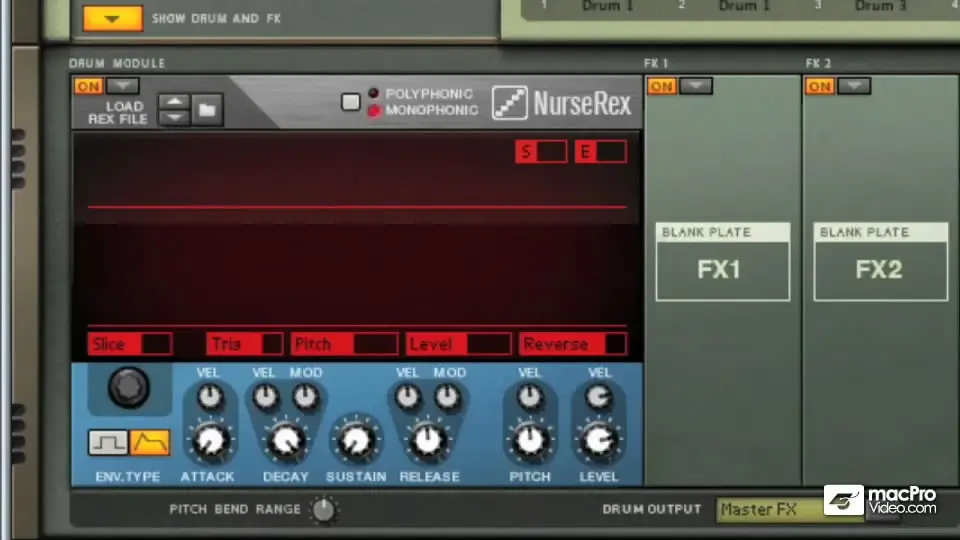Click the Level VEL small knob
Image resolution: width=960 pixels, height=540 pixels.
pos(598,397)
